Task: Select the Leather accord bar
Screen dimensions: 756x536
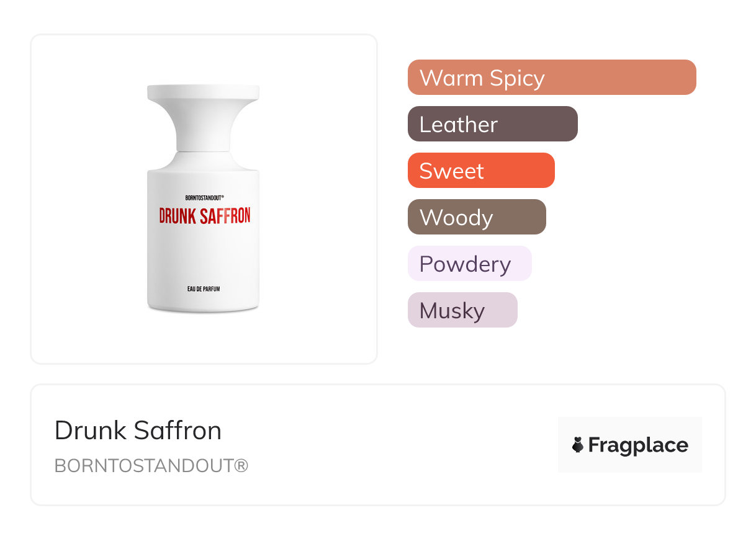Action: 492,124
